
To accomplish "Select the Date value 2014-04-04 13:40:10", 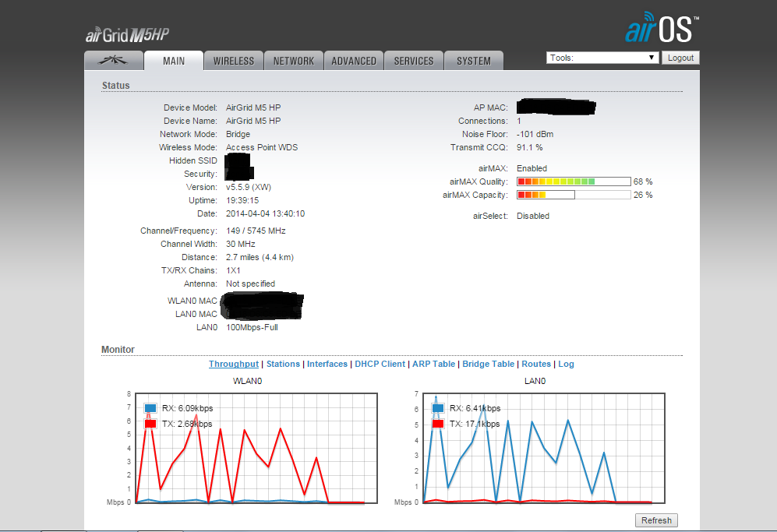I will 265,214.
